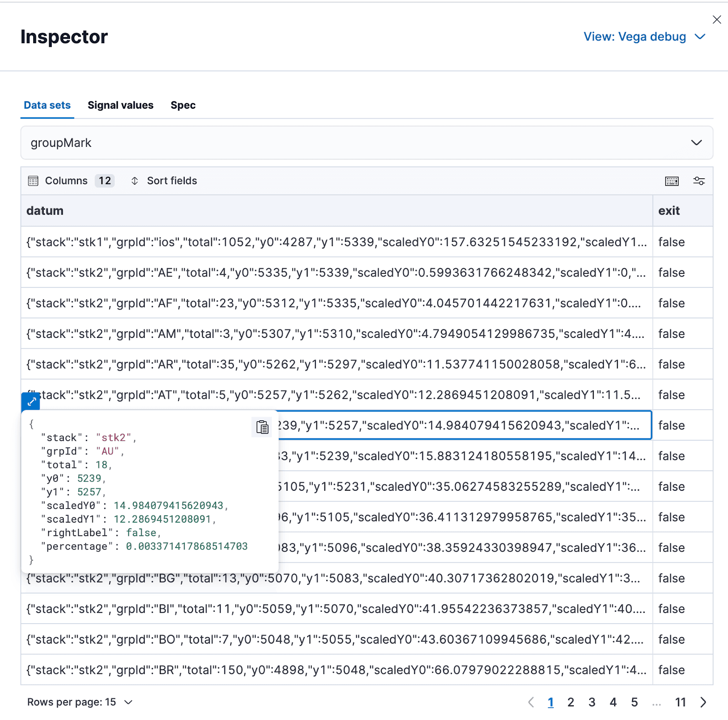Screen dimensions: 728x720
Task: Click the display options sliders icon
Action: point(699,181)
